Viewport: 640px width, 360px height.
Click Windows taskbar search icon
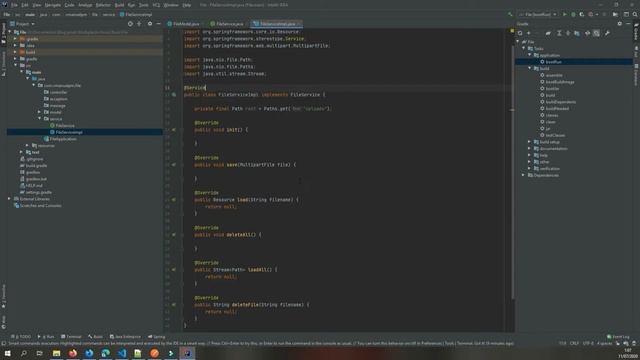[24, 353]
